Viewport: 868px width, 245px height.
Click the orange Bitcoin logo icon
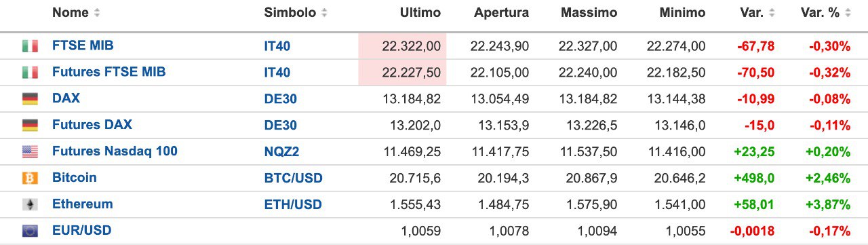tap(30, 178)
